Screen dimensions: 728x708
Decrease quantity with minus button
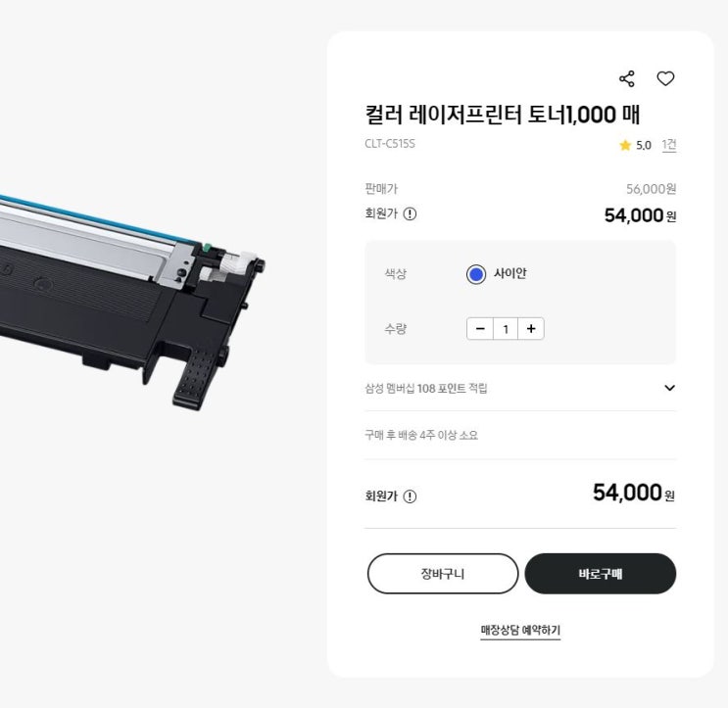point(480,328)
